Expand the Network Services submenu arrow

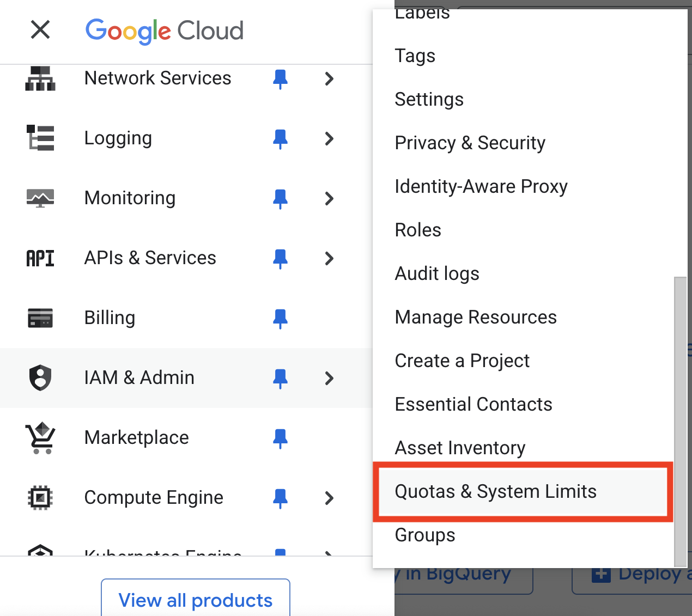tap(329, 79)
